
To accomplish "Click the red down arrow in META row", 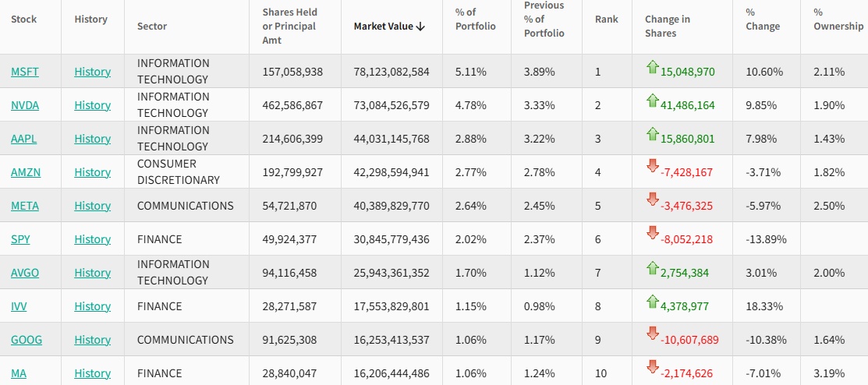I will click(653, 200).
